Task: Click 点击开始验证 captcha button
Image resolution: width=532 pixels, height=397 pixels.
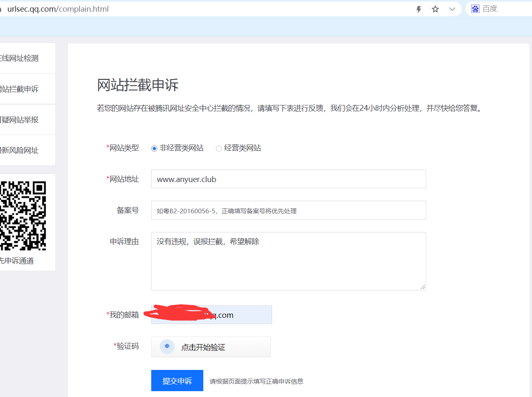Action: (211, 347)
